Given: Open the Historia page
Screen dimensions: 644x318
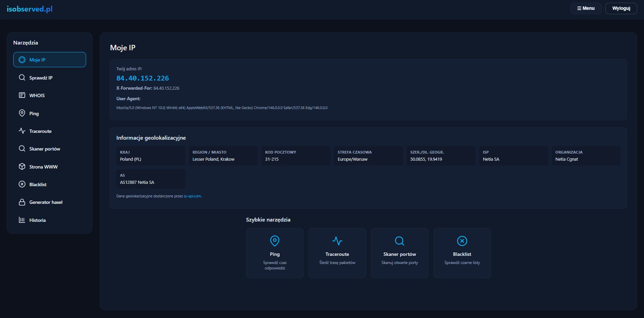Looking at the screenshot, I should pos(50,220).
